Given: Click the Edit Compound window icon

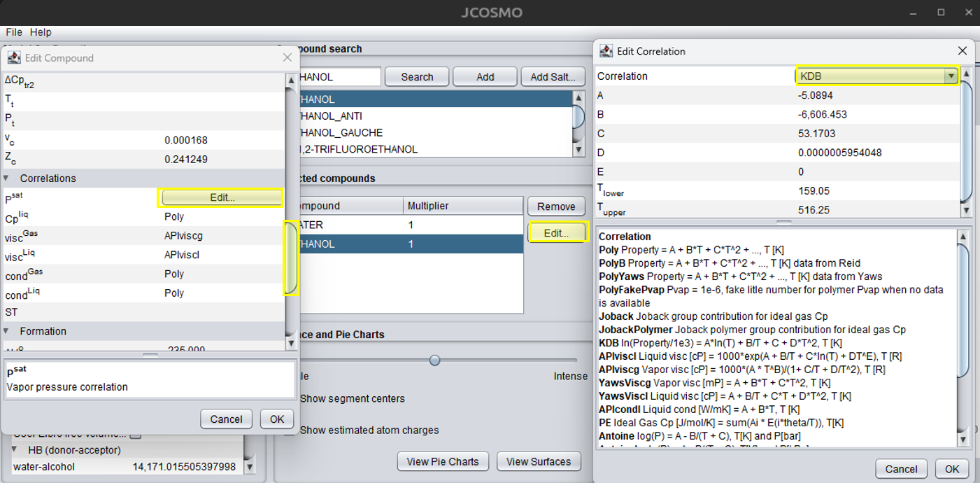Looking at the screenshot, I should pos(14,58).
